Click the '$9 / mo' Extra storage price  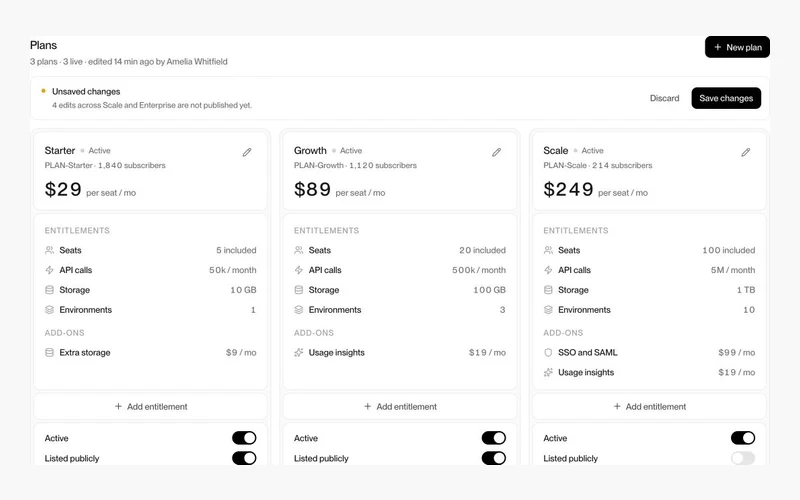coord(241,353)
